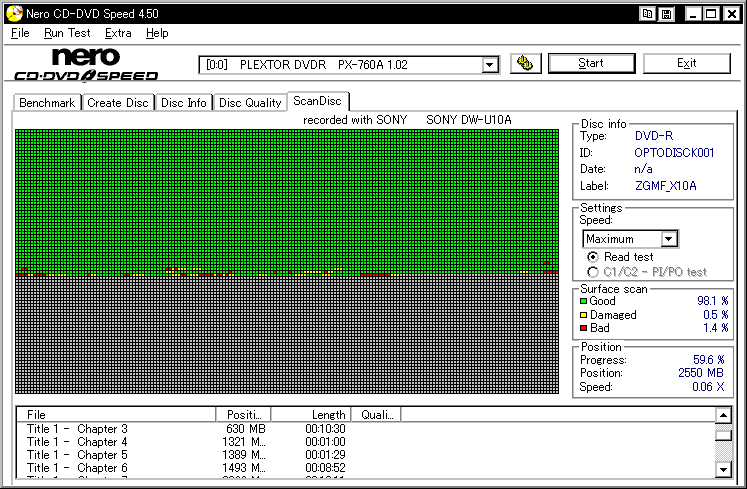Click the save floppy icon in title bar
747x489 pixels.
coord(666,14)
